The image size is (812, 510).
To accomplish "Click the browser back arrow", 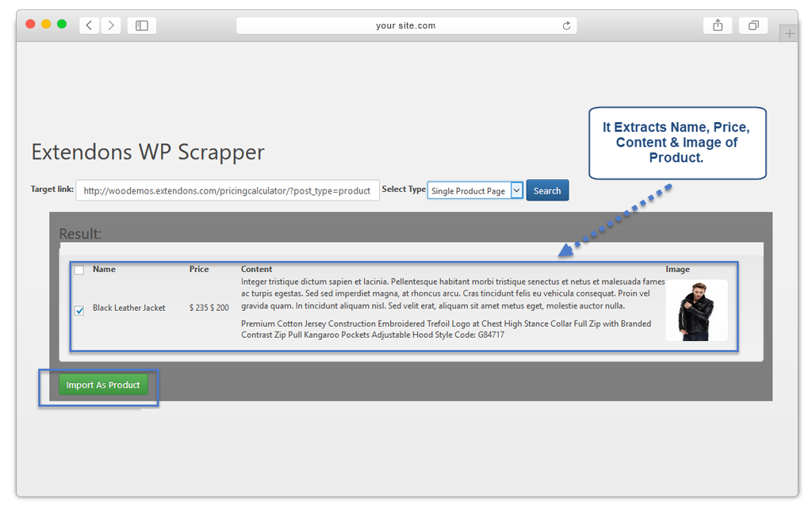I will click(89, 25).
